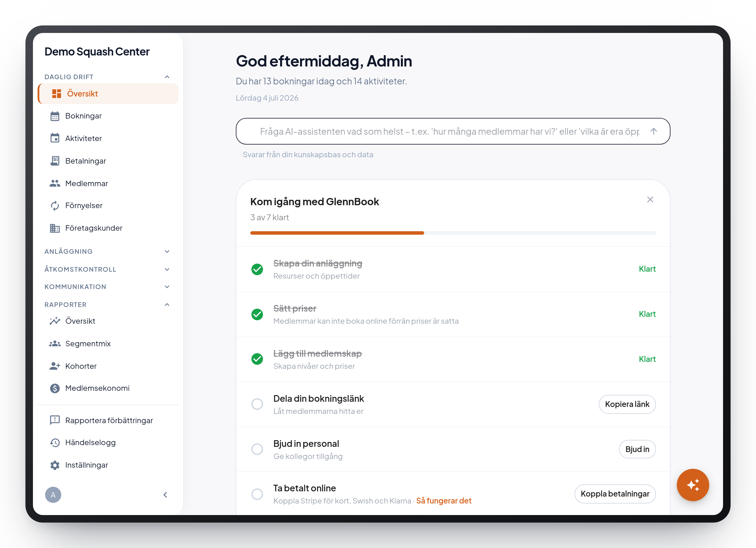
Task: Click the Betalningar receipt icon
Action: click(55, 161)
